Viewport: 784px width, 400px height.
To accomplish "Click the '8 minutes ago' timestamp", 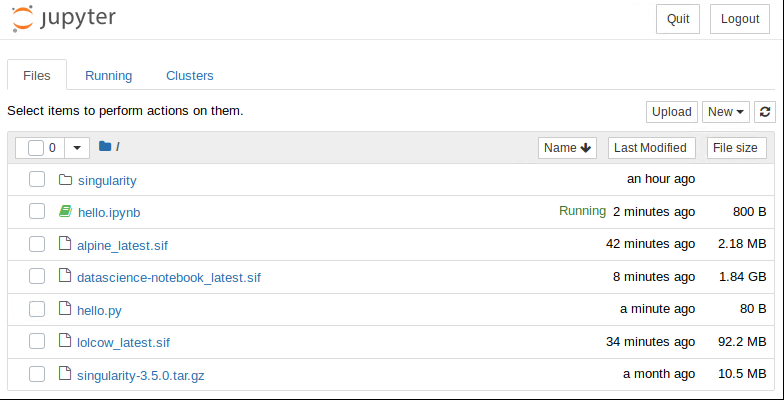I will [654, 276].
